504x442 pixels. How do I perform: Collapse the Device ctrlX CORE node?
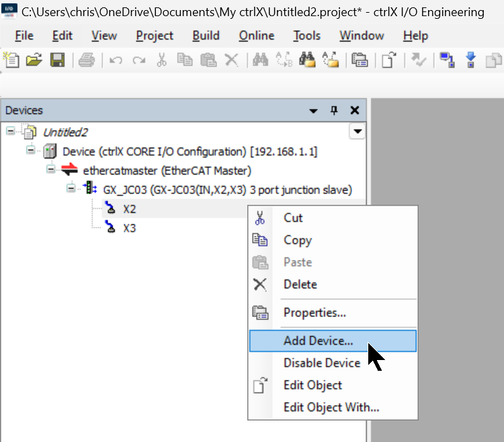point(31,150)
